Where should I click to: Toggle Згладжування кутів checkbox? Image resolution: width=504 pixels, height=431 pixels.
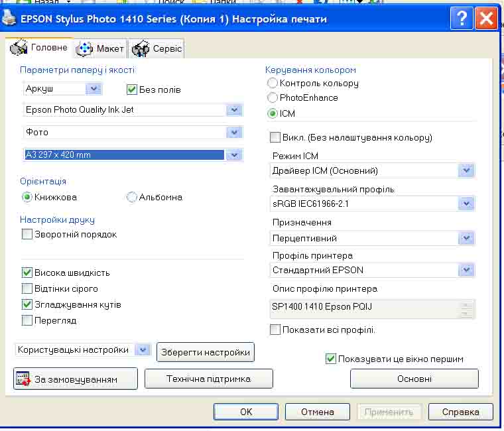click(x=27, y=304)
